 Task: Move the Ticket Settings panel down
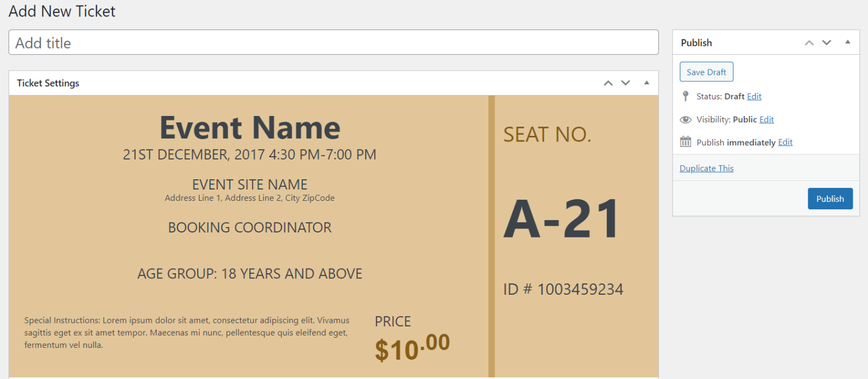(626, 83)
